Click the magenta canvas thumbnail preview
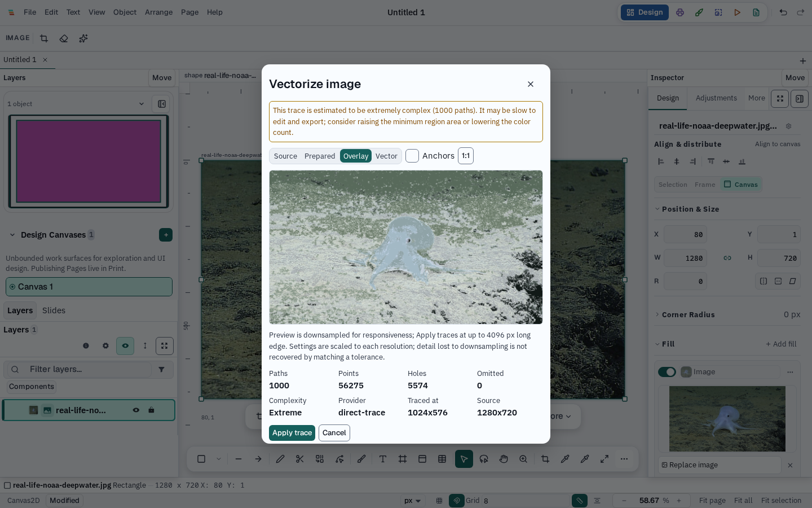 89,161
